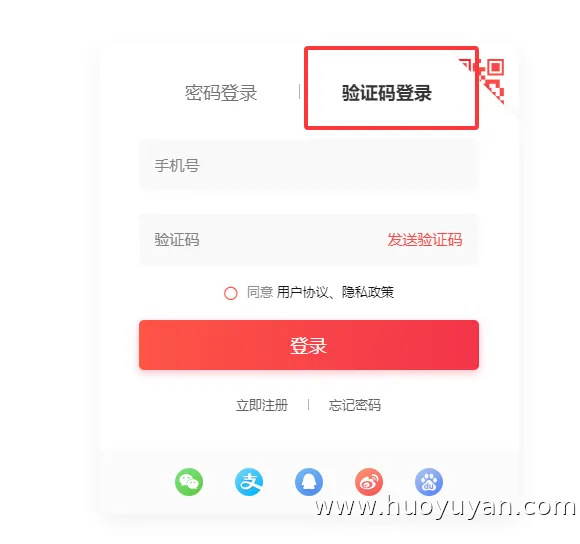Select the Baidu paw login icon
This screenshot has width=580, height=544.
coord(429,482)
